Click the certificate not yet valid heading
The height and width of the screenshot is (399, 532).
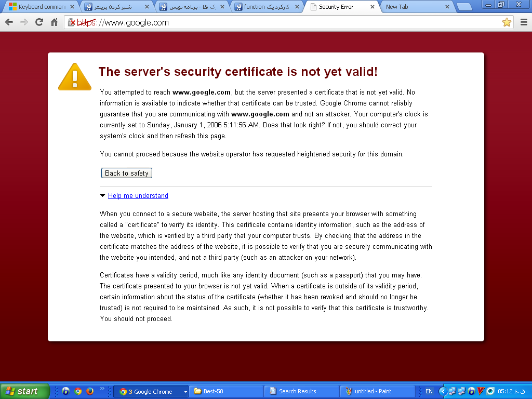(x=238, y=72)
